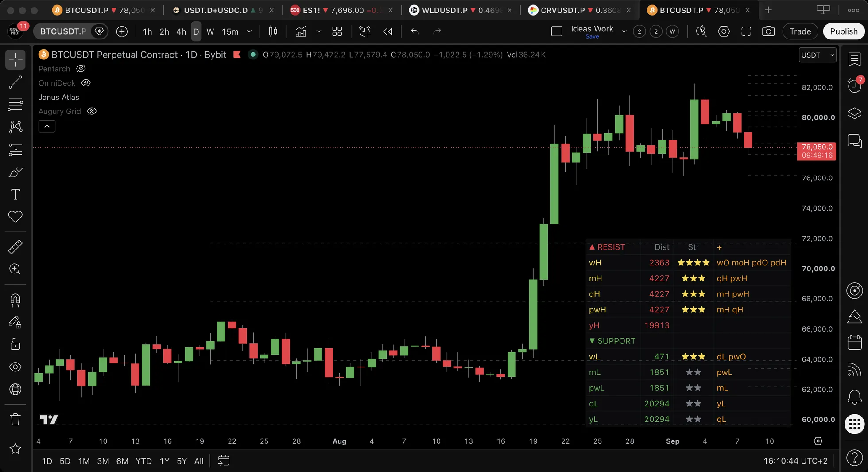This screenshot has height=472, width=868.
Task: Switch to the CRVUSDT.P tab
Action: pos(580,10)
